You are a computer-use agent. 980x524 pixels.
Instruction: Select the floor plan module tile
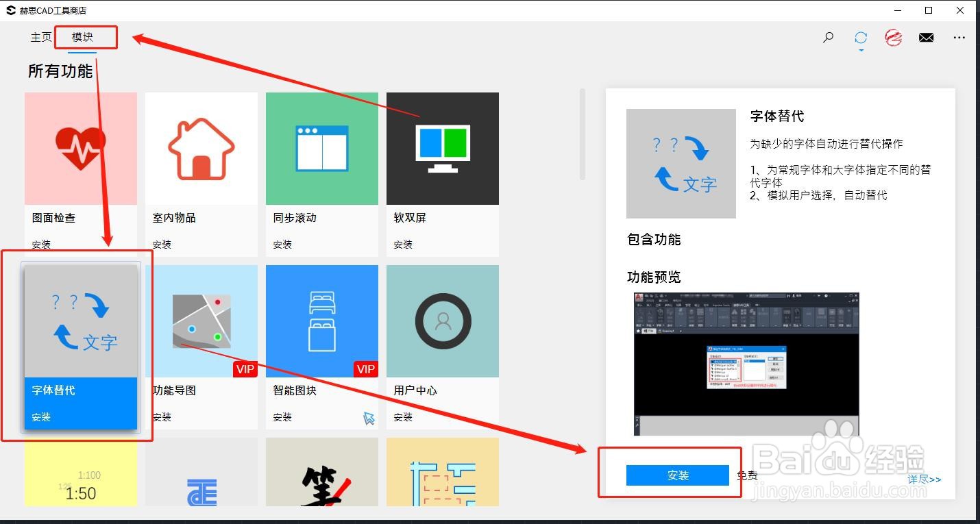pos(443,472)
